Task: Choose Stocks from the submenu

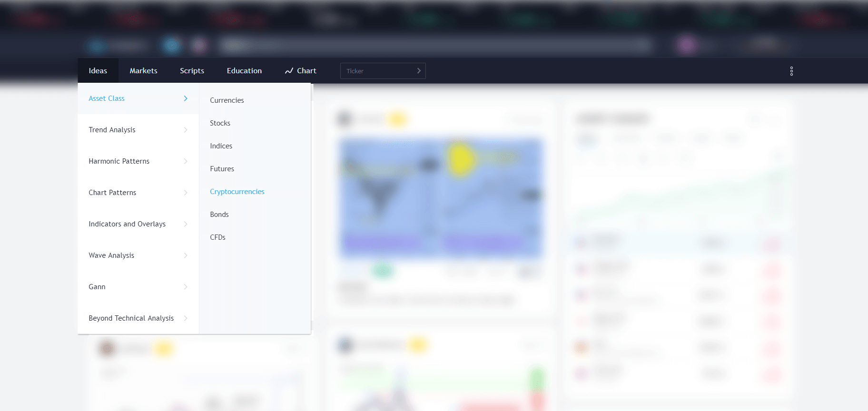Action: (x=220, y=123)
